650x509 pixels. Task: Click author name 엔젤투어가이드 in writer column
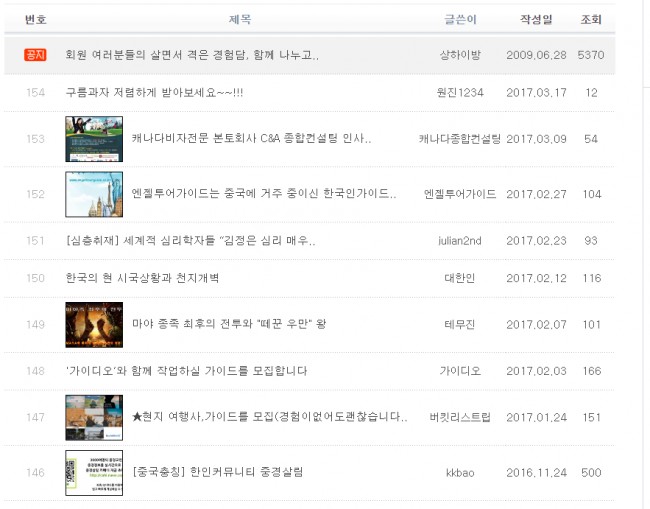click(460, 194)
